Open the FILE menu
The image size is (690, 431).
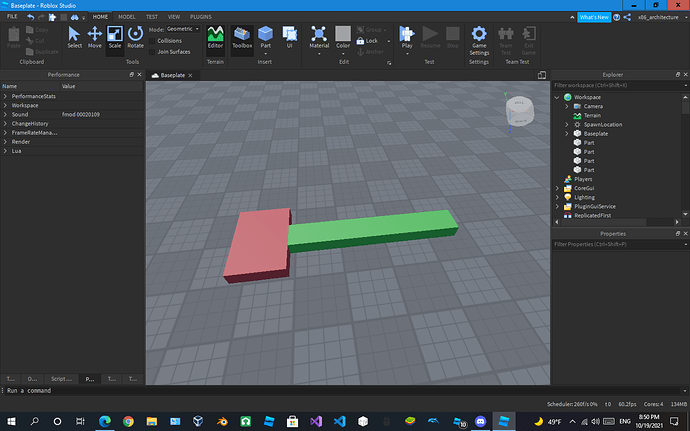pos(12,17)
